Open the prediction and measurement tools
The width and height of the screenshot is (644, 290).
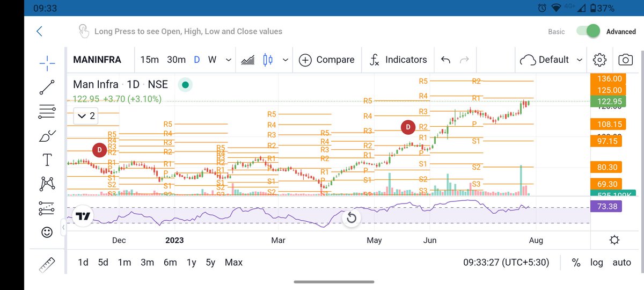(x=47, y=208)
